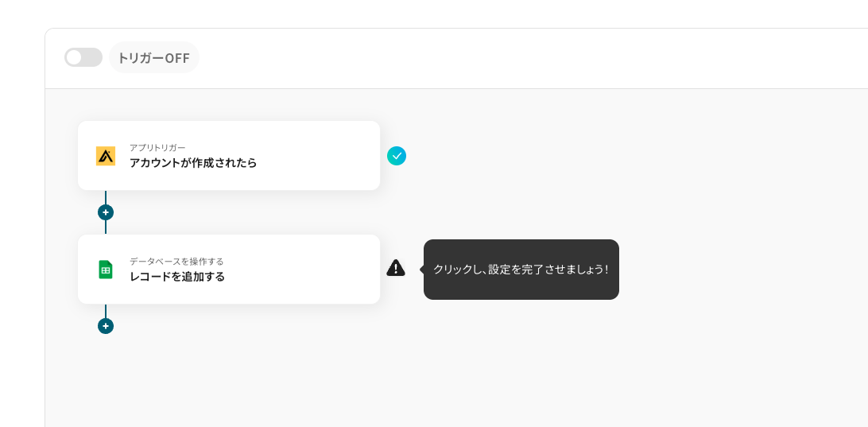The image size is (868, 427).
Task: Click the アプリトリガー subtitle text
Action: point(157,148)
